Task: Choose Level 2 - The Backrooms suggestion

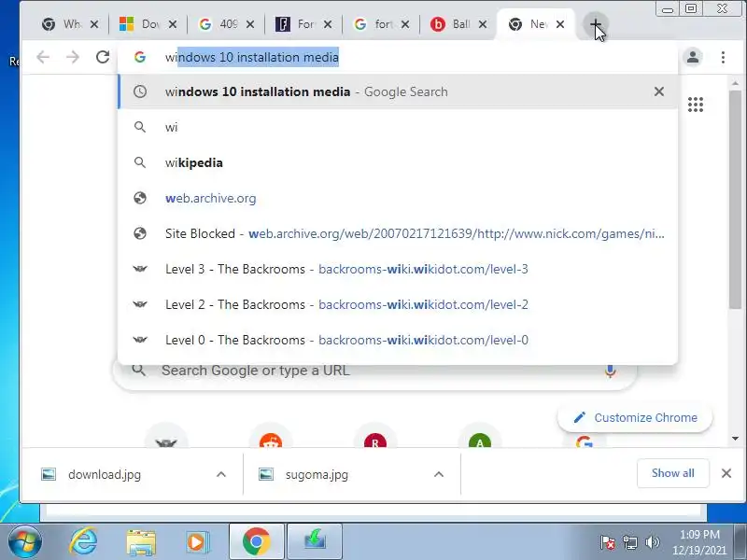Action: coord(398,304)
